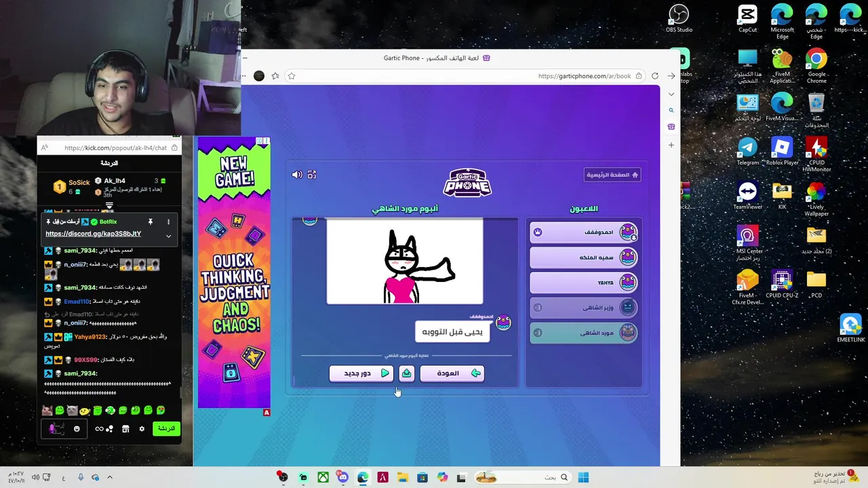The height and width of the screenshot is (488, 868).
Task: Switch to Microsoft Edge in taskbar
Action: click(x=363, y=478)
